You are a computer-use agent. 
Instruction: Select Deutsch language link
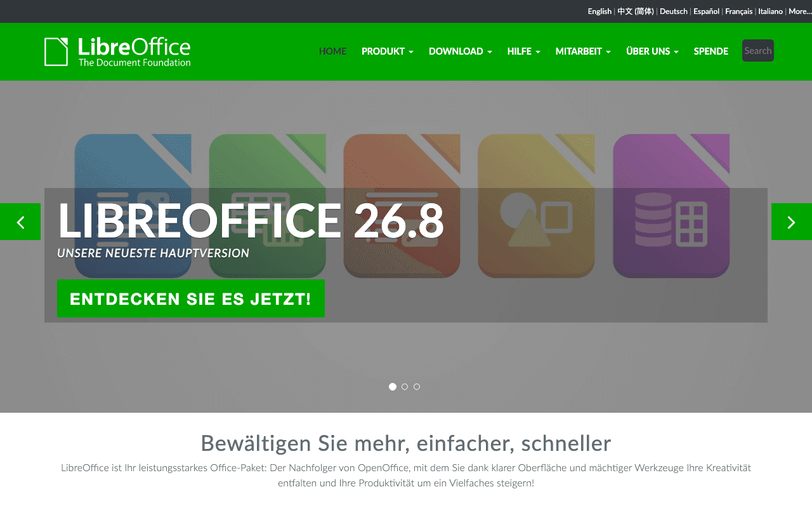(674, 11)
